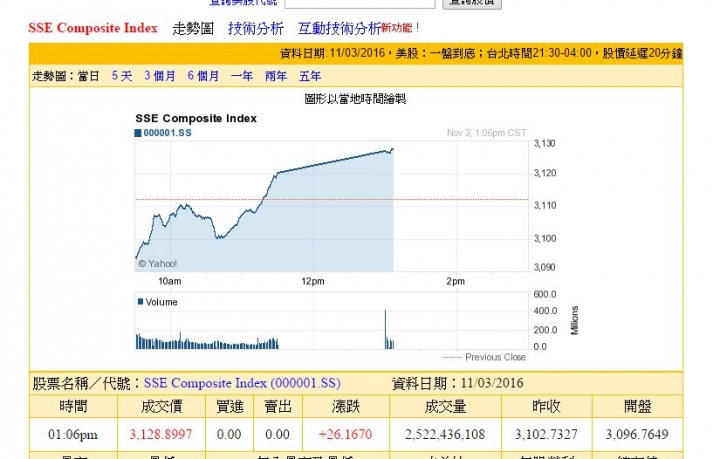Image resolution: width=720 pixels, height=459 pixels.
Task: Click the 開盤 column header
Action: pos(637,406)
